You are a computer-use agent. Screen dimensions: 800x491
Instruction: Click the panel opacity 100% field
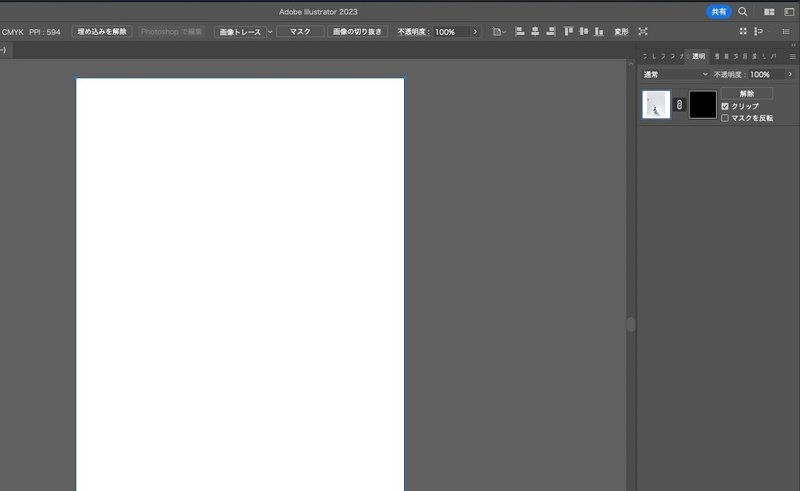pyautogui.click(x=766, y=75)
